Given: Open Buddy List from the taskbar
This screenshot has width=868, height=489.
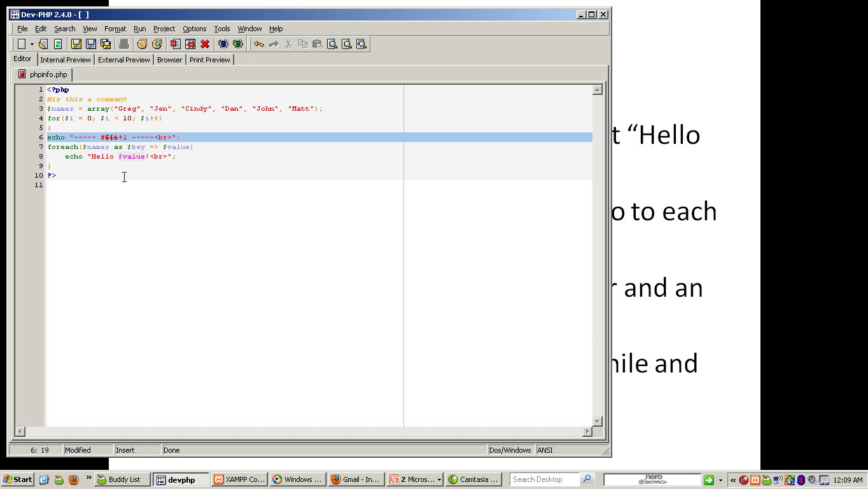Looking at the screenshot, I should point(122,479).
